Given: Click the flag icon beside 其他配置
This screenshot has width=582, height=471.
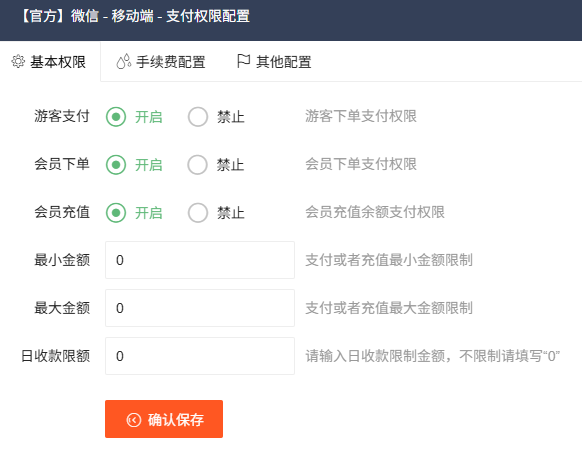Looking at the screenshot, I should [243, 61].
